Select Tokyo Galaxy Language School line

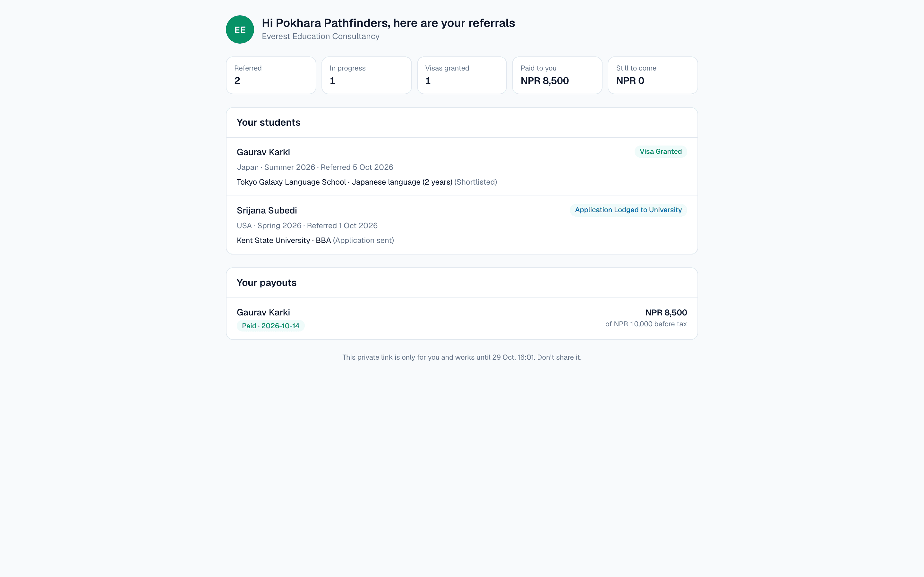click(366, 182)
